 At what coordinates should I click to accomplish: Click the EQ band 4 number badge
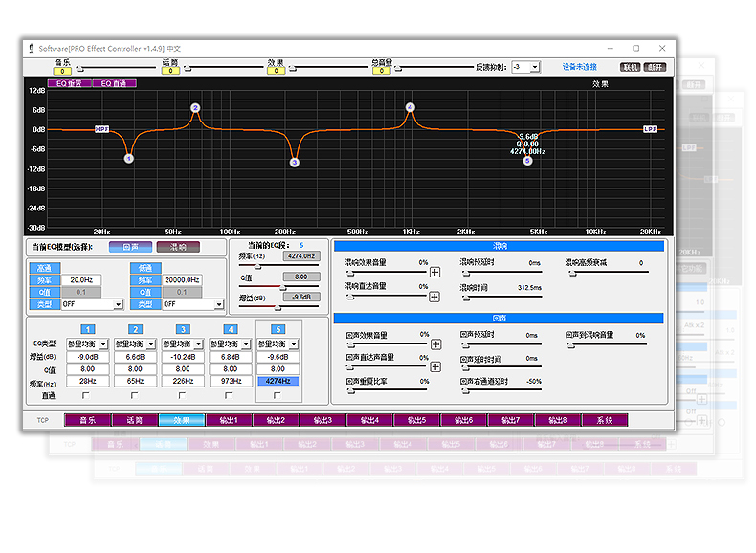point(231,329)
